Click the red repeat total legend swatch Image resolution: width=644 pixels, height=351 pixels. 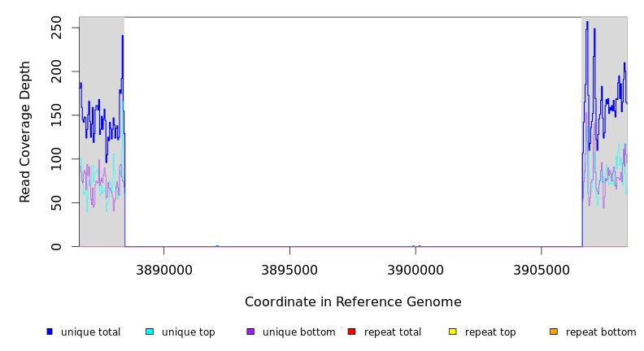(351, 331)
